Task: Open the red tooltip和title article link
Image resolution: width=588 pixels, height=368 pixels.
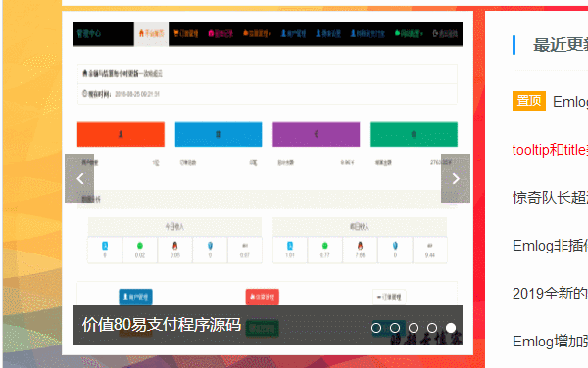Action: [550, 150]
